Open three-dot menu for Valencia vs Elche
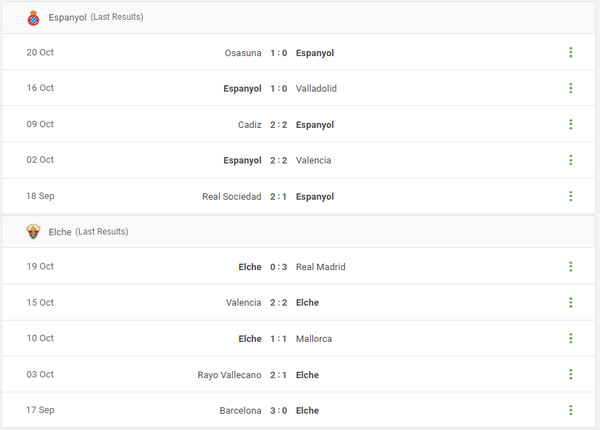Viewport: 600px width, 430px height. [570, 302]
